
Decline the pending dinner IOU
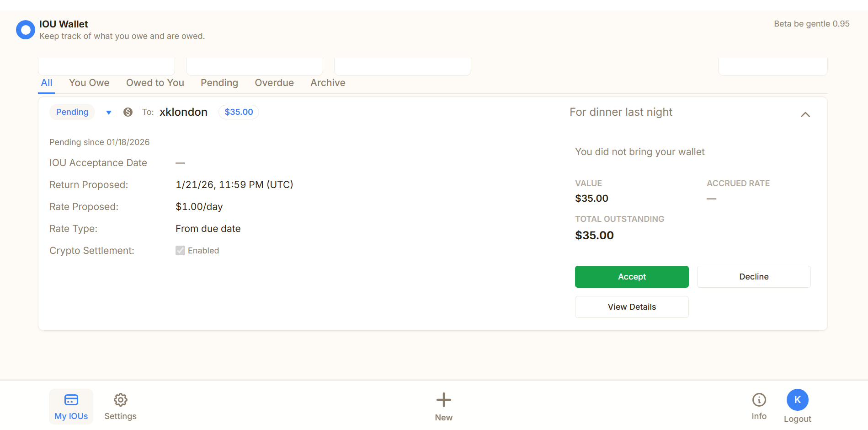[753, 276]
